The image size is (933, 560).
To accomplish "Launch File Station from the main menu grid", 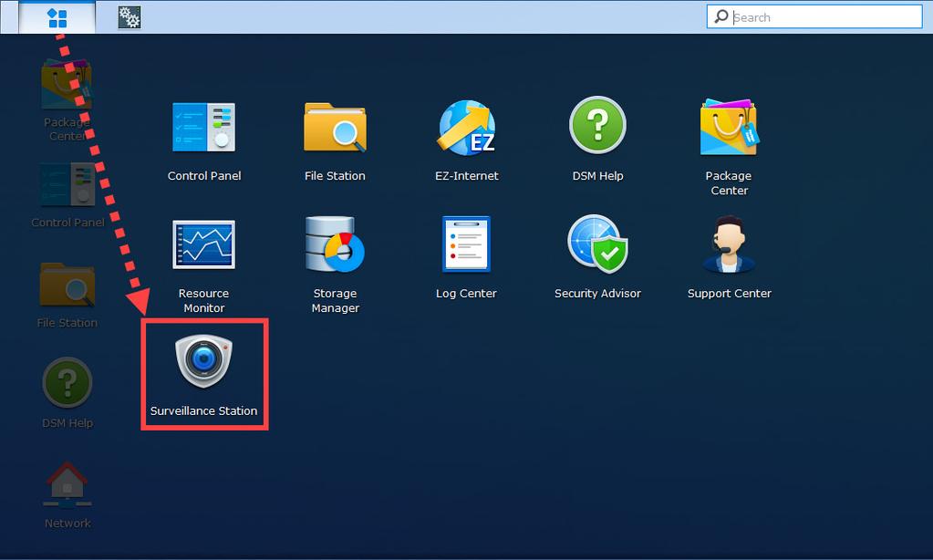I will coord(335,141).
